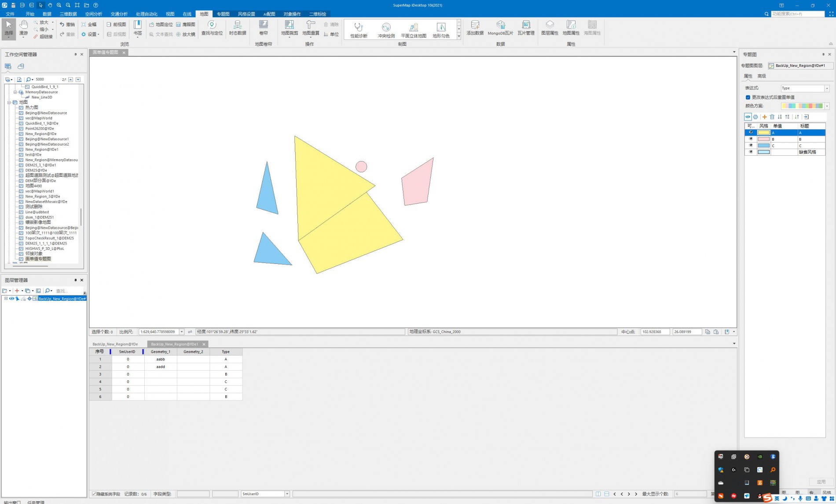Image resolution: width=836 pixels, height=504 pixels.
Task: Open the 空间分析 ribbon tab
Action: pyautogui.click(x=93, y=14)
